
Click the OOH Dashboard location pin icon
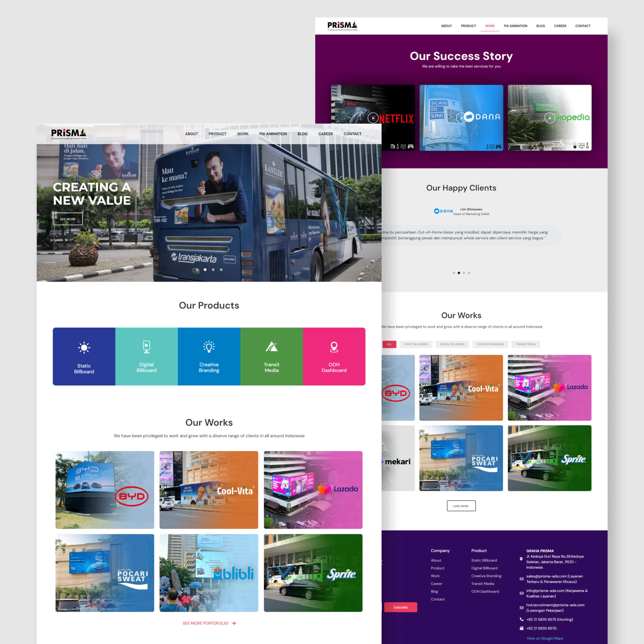point(334,347)
